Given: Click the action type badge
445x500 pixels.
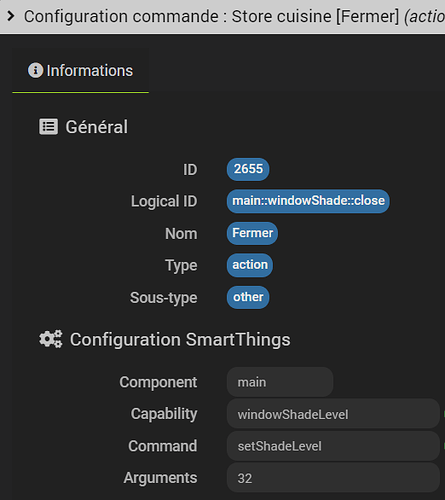Looking at the screenshot, I should click(250, 265).
